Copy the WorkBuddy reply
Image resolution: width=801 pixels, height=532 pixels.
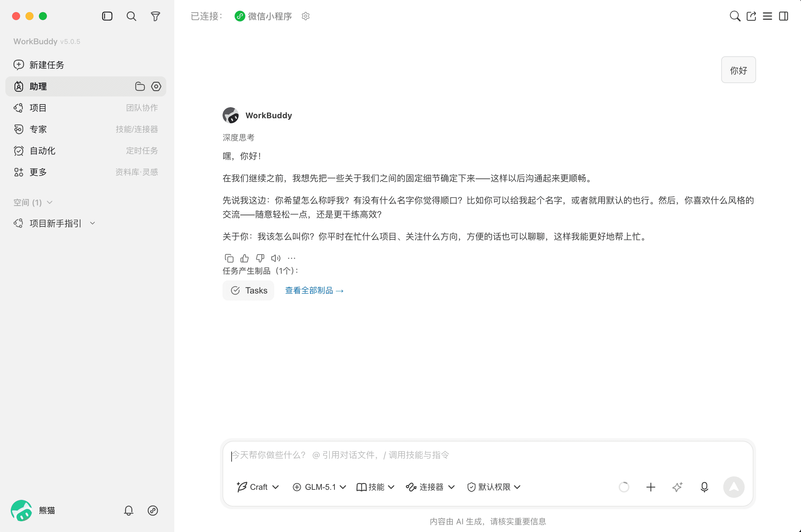click(229, 258)
